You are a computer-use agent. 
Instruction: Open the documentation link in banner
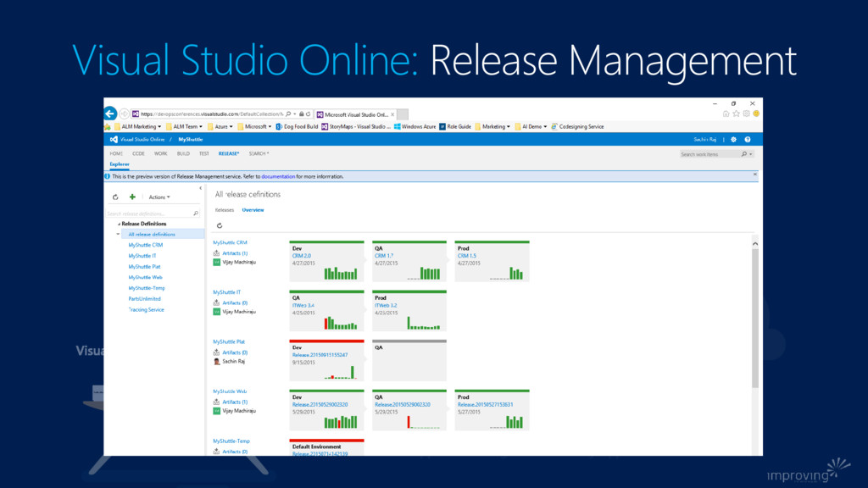pyautogui.click(x=278, y=176)
